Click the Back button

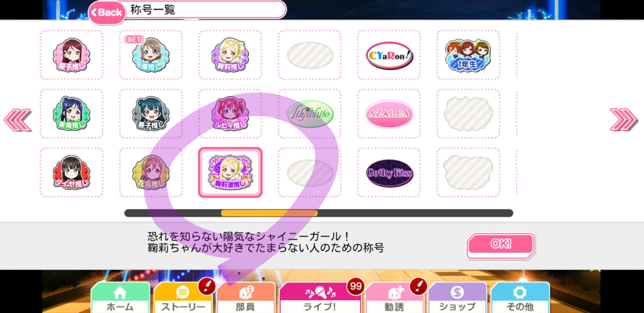coord(107,13)
